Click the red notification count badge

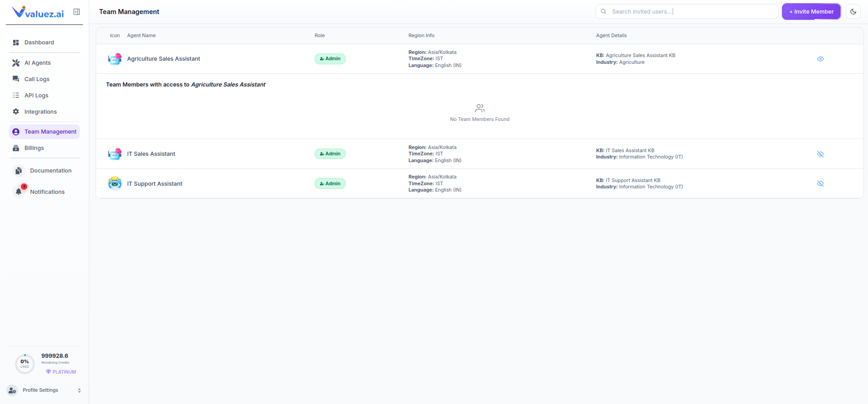(24, 187)
